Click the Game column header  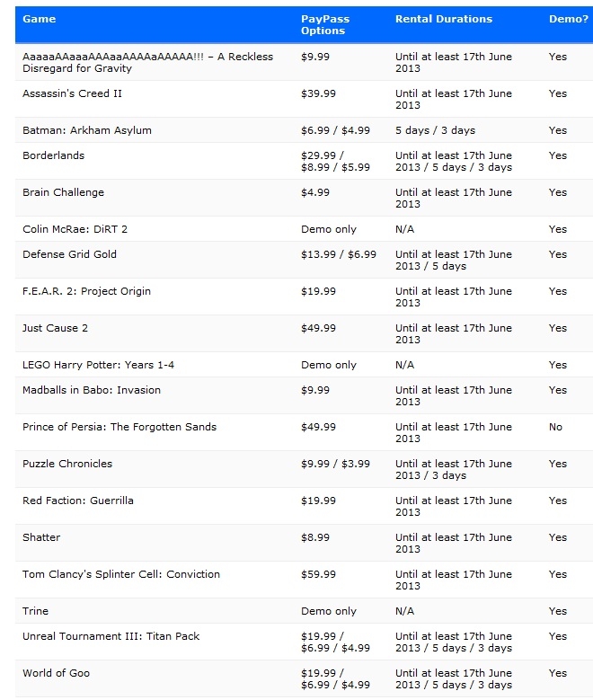pos(38,19)
